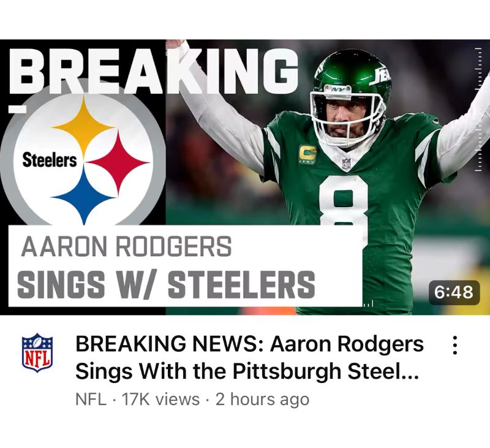The width and height of the screenshot is (490, 448).
Task: Click the yellow star in Steelers logo
Action: [84, 127]
